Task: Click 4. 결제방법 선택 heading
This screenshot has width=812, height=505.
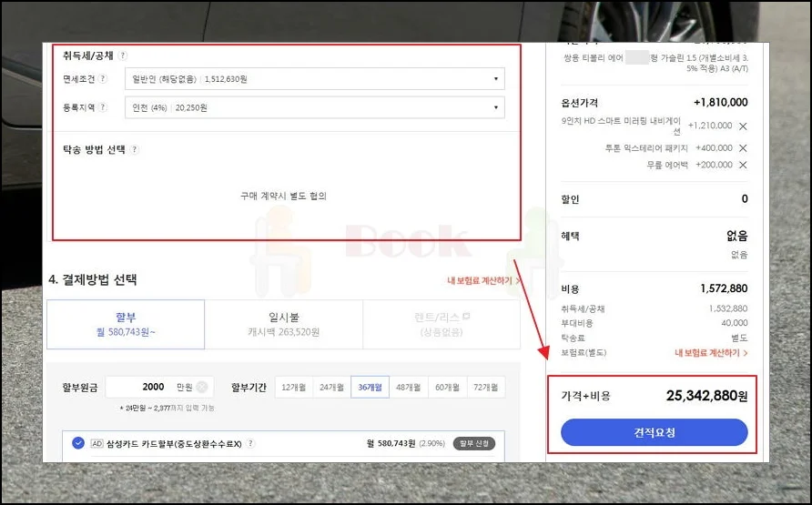Action: (x=93, y=280)
